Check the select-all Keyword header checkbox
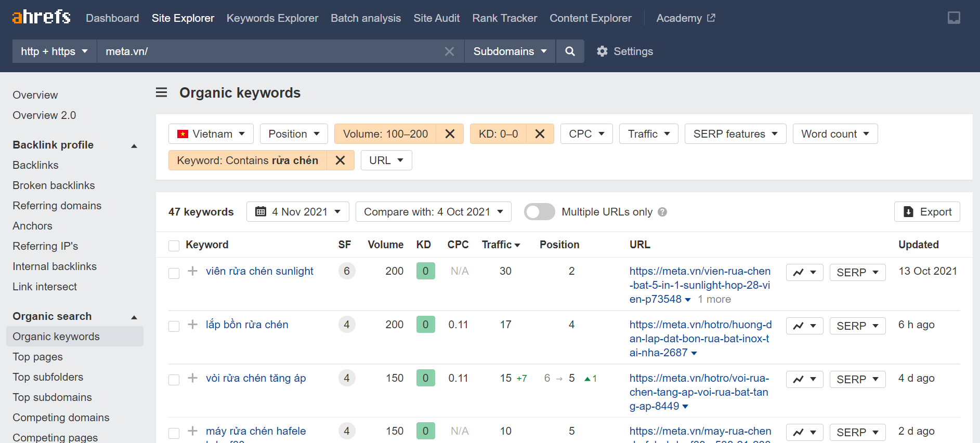The height and width of the screenshot is (443, 980). [174, 246]
